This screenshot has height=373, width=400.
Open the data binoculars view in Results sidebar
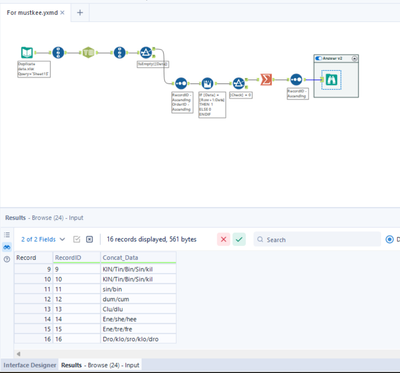tap(7, 247)
